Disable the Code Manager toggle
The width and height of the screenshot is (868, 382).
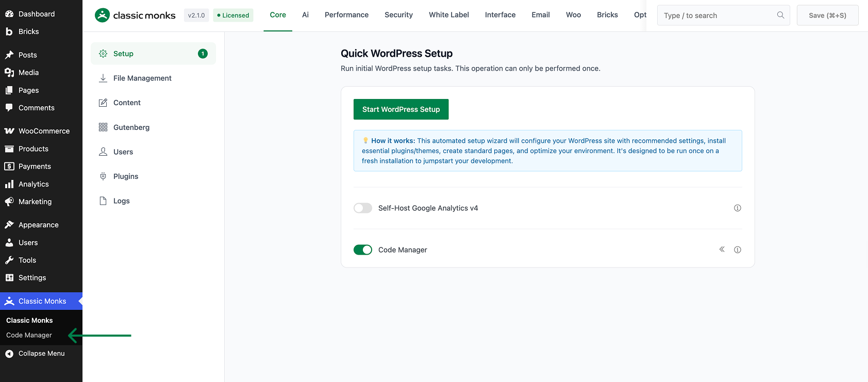pyautogui.click(x=363, y=250)
